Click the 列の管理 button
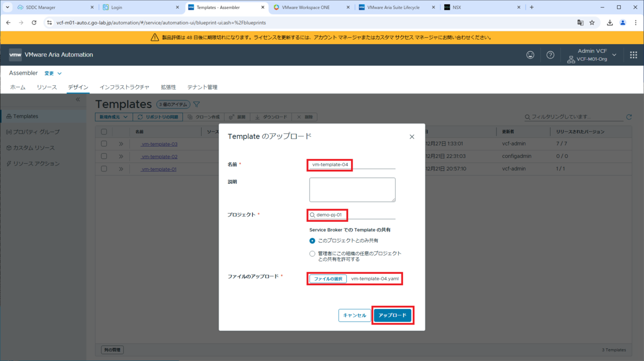The width and height of the screenshot is (644, 361). point(112,350)
